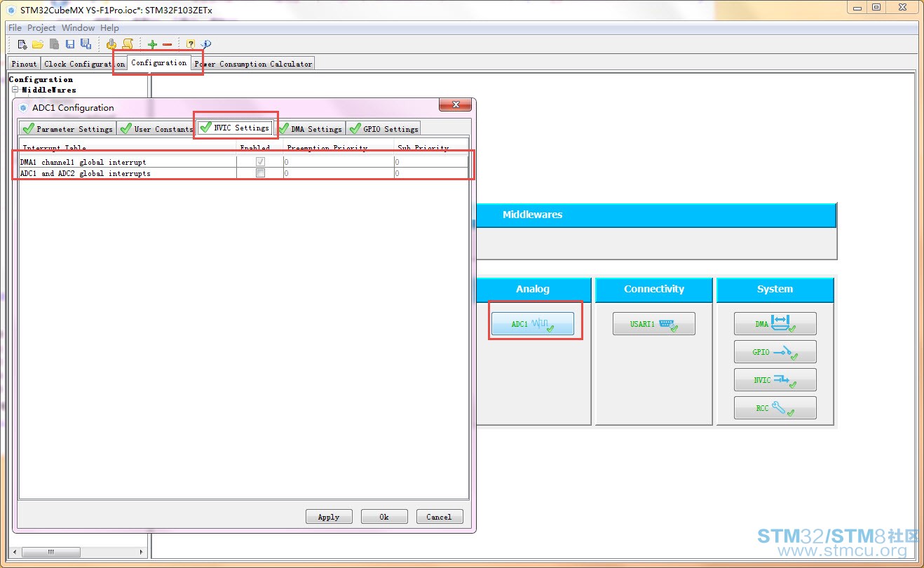924x568 pixels.
Task: Click the Apply button in dialog
Action: pyautogui.click(x=329, y=517)
